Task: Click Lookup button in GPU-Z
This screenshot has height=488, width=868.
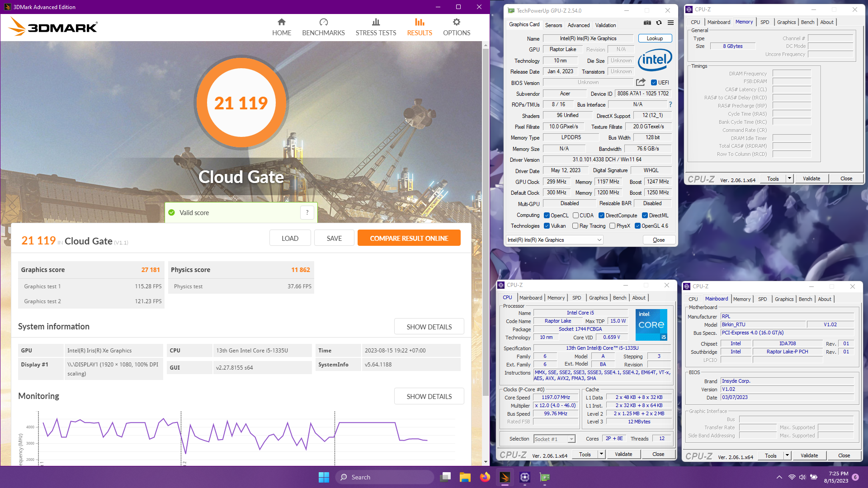Action: [x=655, y=38]
